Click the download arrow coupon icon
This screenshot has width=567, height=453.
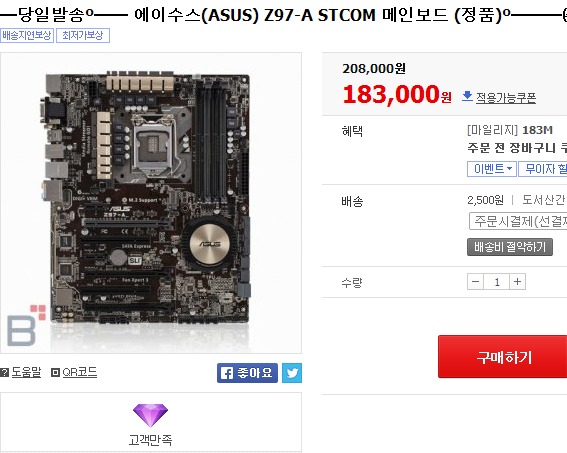[467, 96]
